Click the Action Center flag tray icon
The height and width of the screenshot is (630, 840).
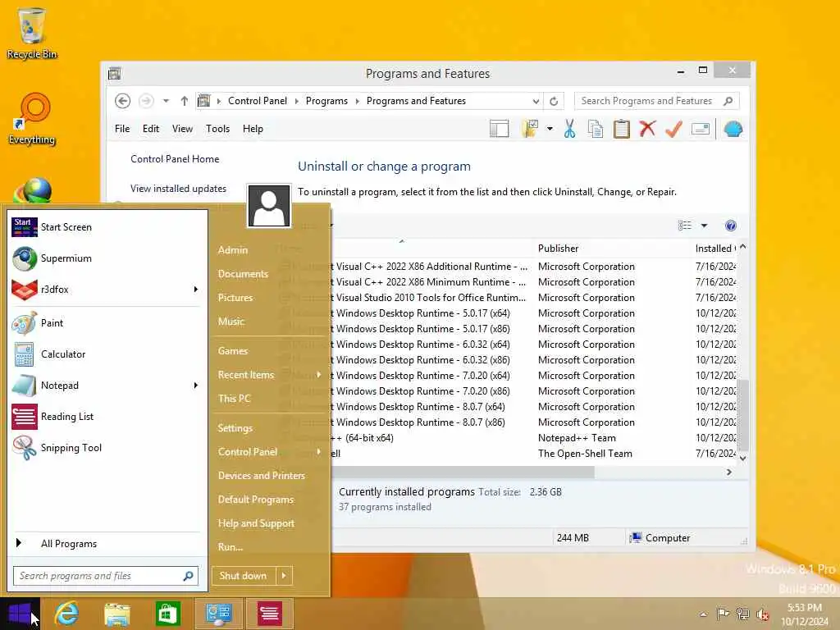tap(723, 614)
